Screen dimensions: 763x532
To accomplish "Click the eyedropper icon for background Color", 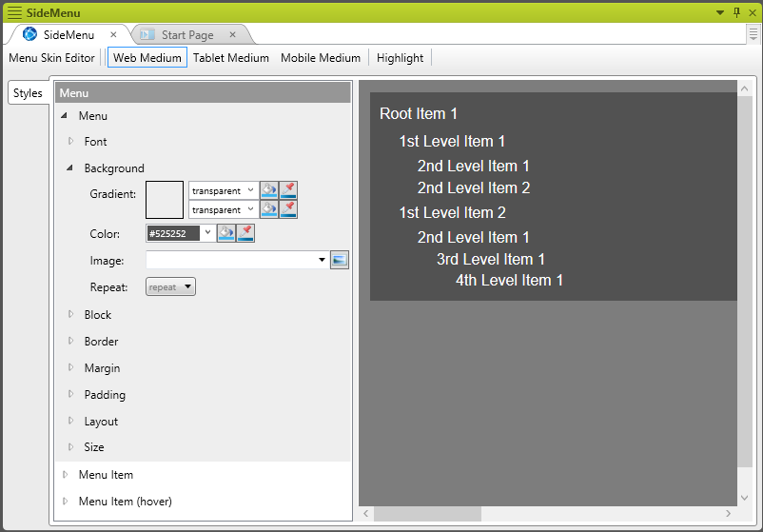I will click(245, 233).
